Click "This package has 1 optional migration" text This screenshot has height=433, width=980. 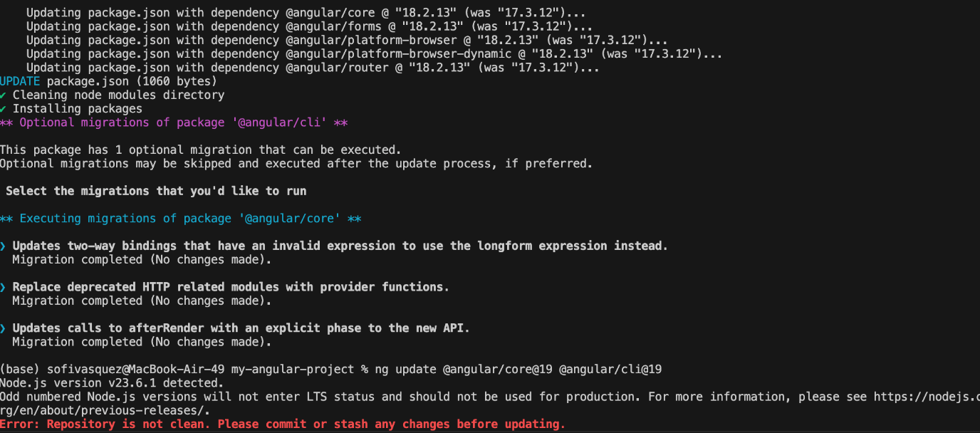[x=201, y=150]
